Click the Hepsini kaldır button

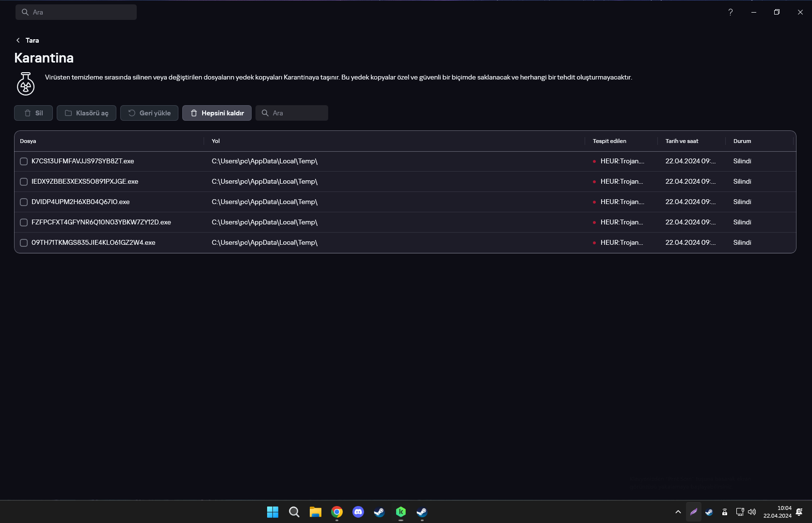217,113
